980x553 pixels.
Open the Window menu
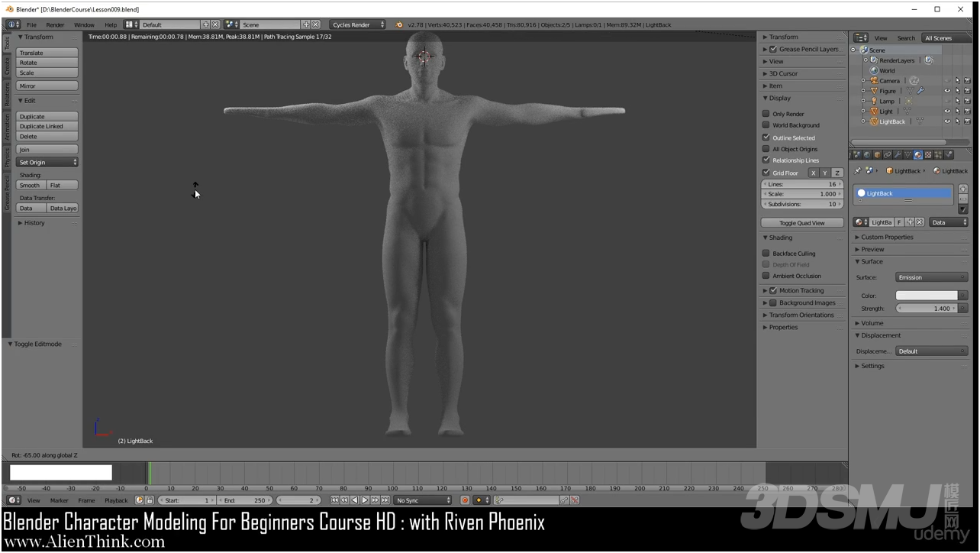click(84, 24)
